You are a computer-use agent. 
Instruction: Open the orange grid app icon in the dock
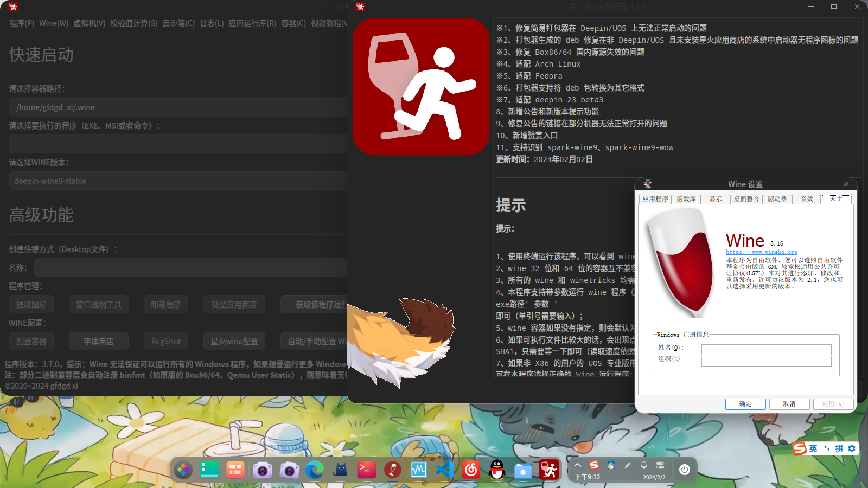point(235,470)
